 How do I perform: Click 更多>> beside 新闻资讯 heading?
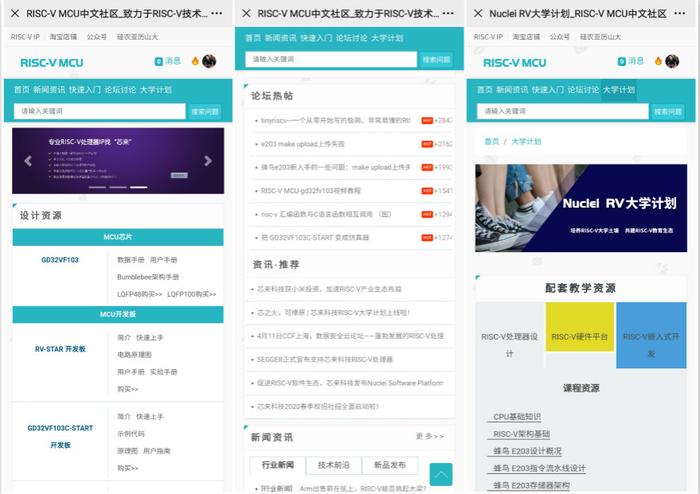[430, 436]
